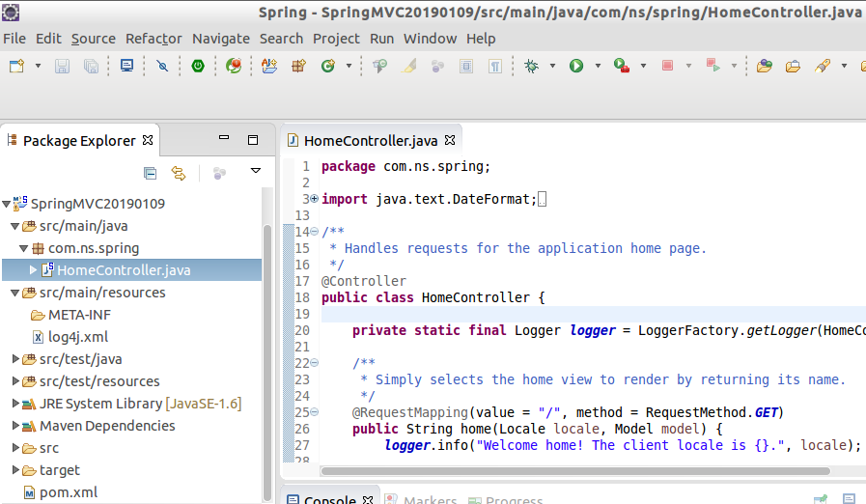Click the New Java Class wizard icon

click(x=269, y=66)
